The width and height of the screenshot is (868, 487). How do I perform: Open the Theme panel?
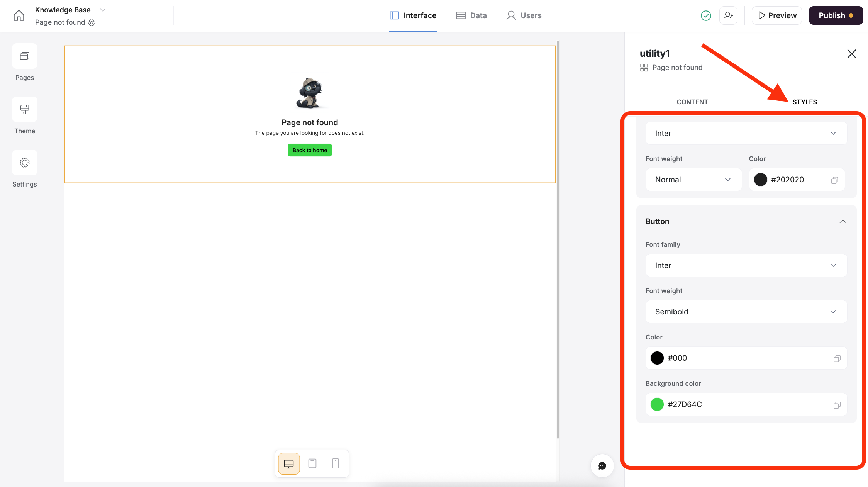point(25,110)
